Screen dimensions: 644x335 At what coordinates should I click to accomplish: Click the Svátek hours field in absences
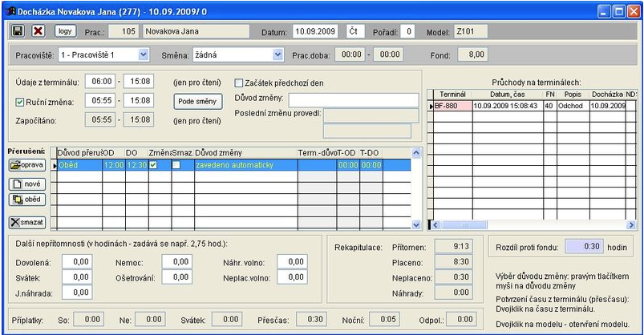point(77,277)
